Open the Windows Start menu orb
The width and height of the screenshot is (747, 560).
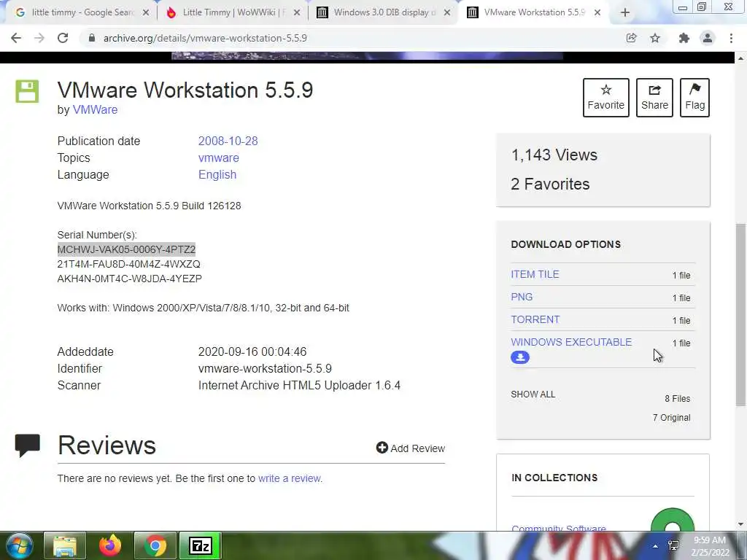click(x=20, y=545)
